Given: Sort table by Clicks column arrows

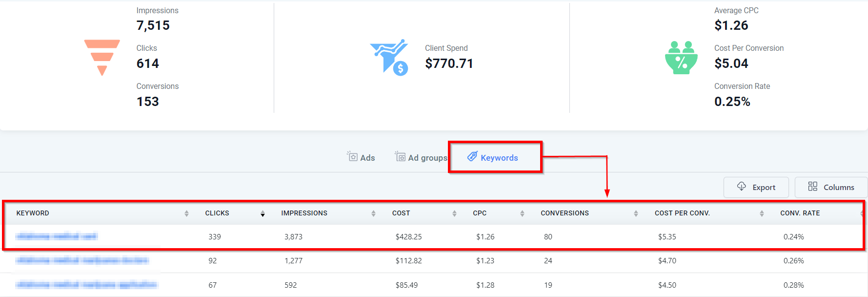Looking at the screenshot, I should (x=262, y=213).
